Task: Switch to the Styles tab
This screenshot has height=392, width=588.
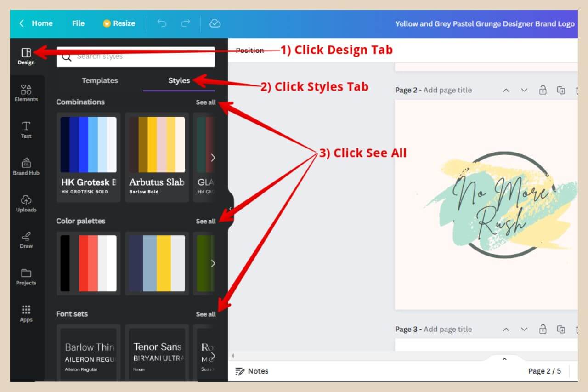Action: [179, 80]
